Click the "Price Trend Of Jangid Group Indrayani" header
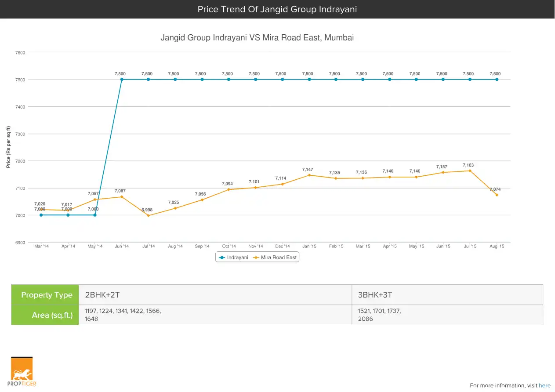The height and width of the screenshot is (392, 555). coord(277,9)
